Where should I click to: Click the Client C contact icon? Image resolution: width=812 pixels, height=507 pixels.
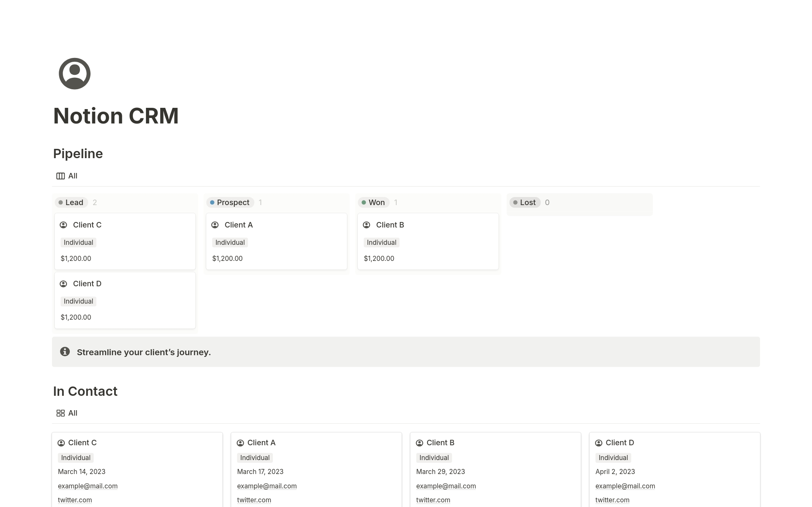(61, 443)
